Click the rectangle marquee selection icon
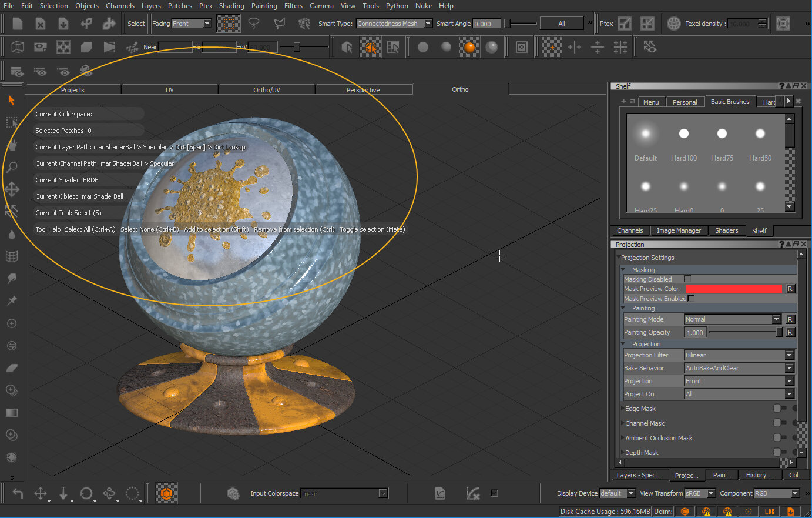 [229, 24]
